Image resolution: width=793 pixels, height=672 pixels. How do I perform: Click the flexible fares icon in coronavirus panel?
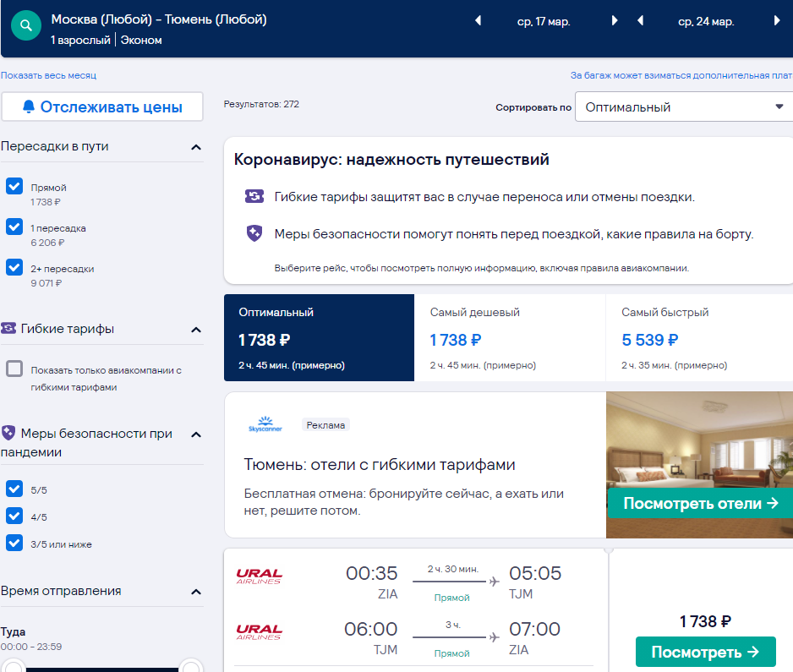click(254, 196)
